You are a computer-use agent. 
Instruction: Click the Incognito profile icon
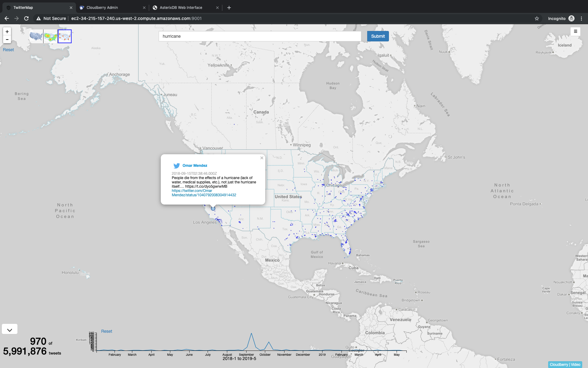(571, 18)
